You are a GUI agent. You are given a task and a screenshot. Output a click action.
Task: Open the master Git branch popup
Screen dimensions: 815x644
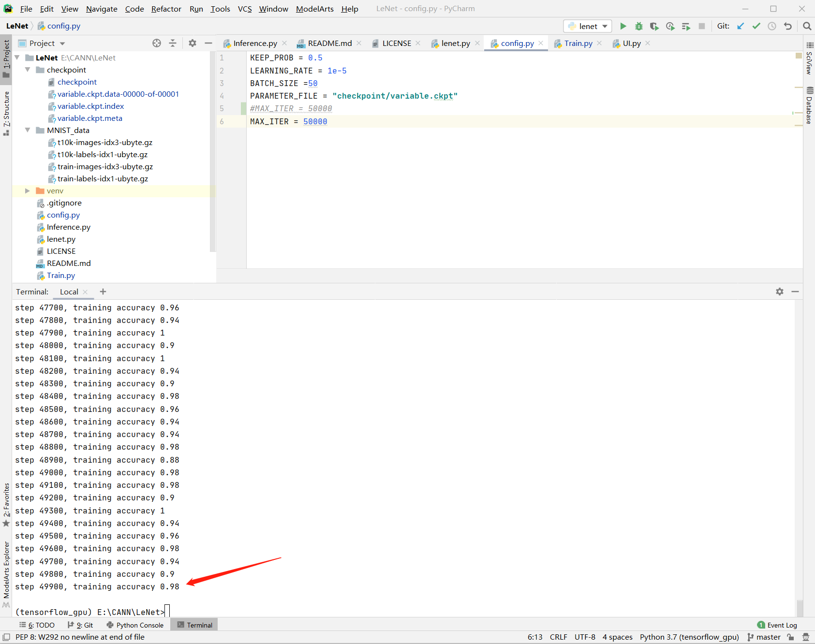764,637
